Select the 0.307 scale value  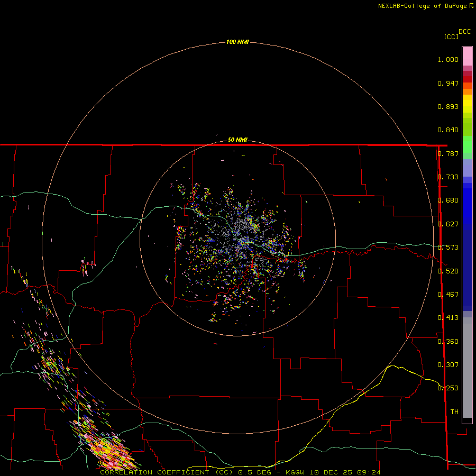pyautogui.click(x=448, y=364)
